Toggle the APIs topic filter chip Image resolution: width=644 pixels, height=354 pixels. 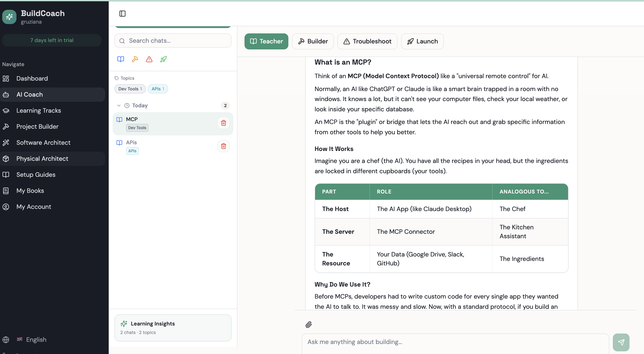(x=157, y=89)
